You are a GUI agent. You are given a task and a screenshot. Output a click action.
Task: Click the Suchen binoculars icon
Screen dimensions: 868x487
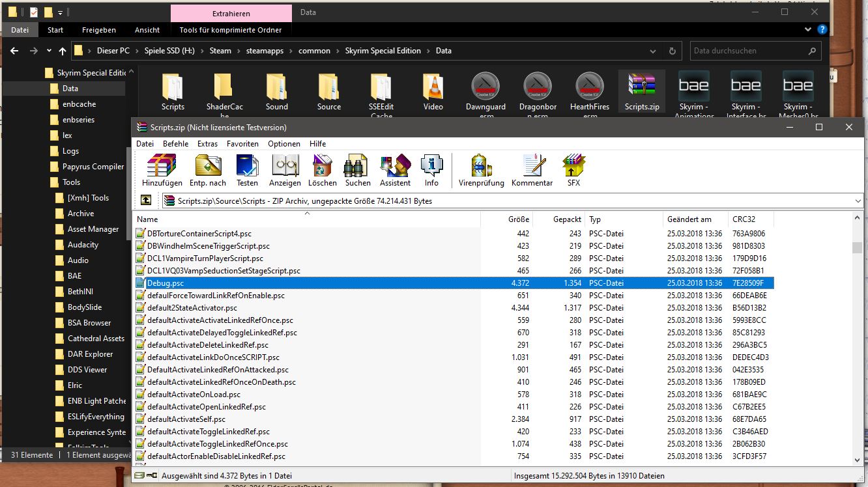[358, 171]
